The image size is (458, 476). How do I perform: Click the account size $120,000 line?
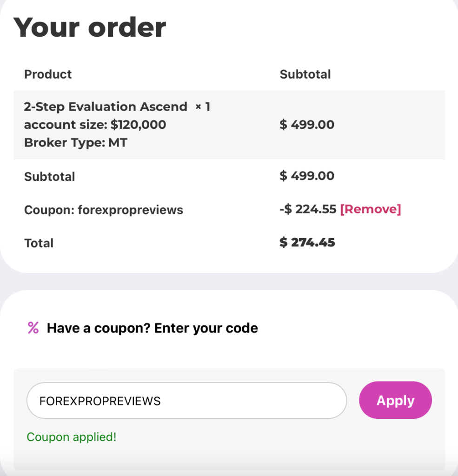95,125
